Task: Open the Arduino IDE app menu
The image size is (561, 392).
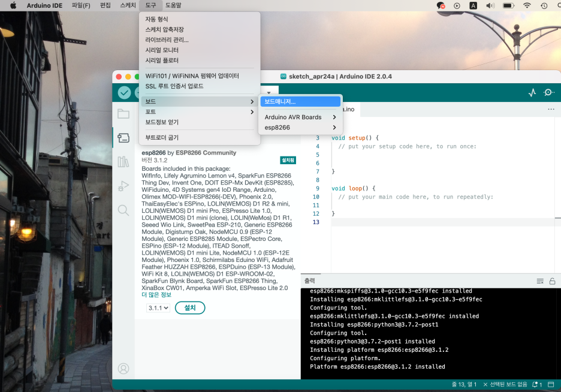Action: pyautogui.click(x=44, y=5)
